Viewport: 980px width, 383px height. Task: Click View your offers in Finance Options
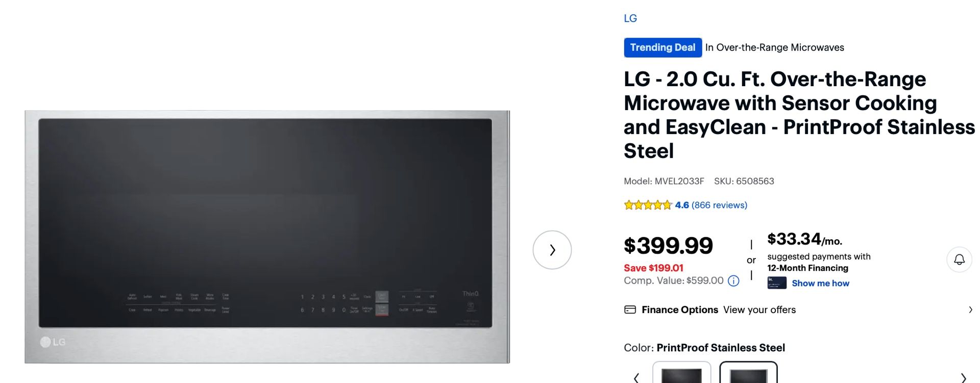click(759, 310)
